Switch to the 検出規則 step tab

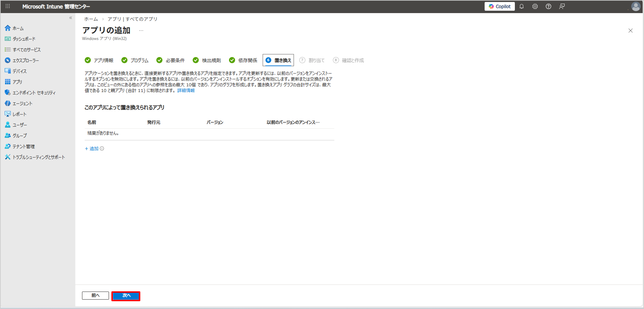click(x=207, y=60)
